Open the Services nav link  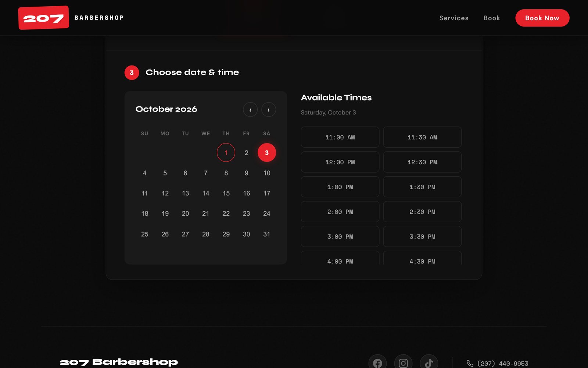454,18
